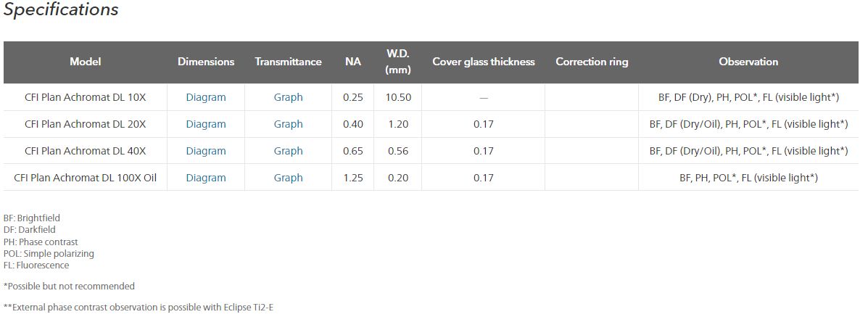Click the Correction ring column header

point(592,62)
